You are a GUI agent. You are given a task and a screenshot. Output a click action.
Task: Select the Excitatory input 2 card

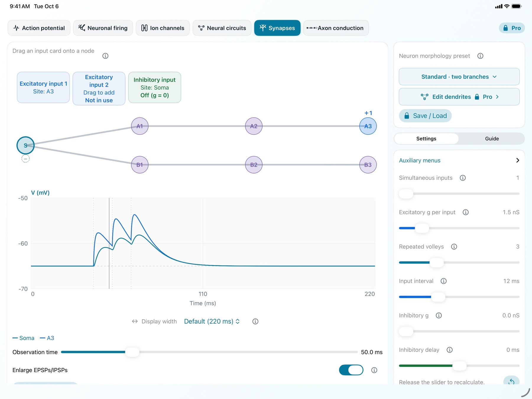tap(99, 88)
